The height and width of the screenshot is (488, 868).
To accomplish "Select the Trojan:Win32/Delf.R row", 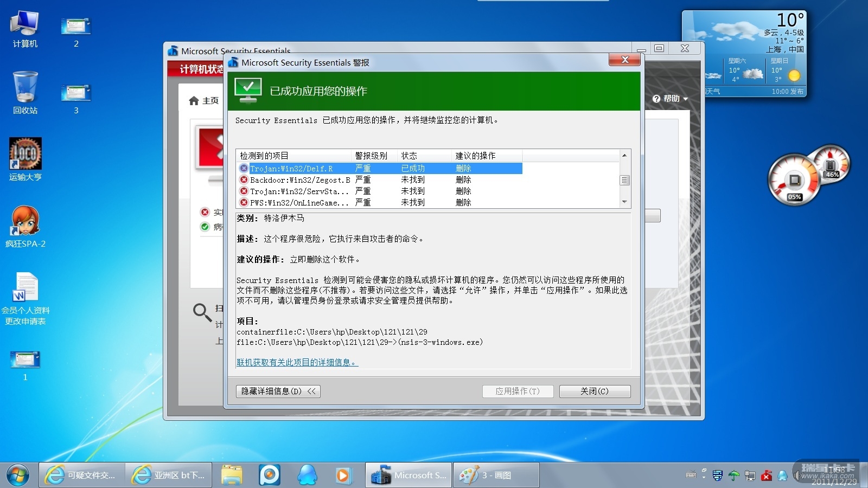I will pyautogui.click(x=379, y=169).
